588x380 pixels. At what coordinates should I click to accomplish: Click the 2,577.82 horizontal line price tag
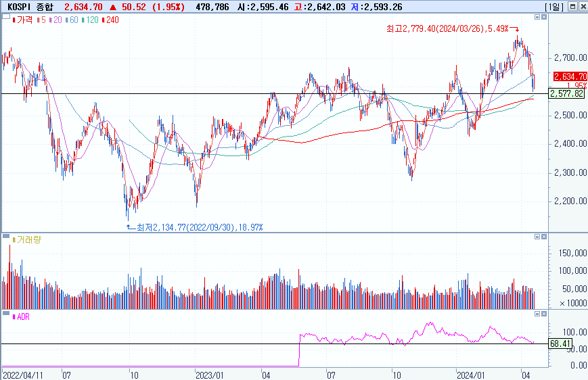pos(566,93)
